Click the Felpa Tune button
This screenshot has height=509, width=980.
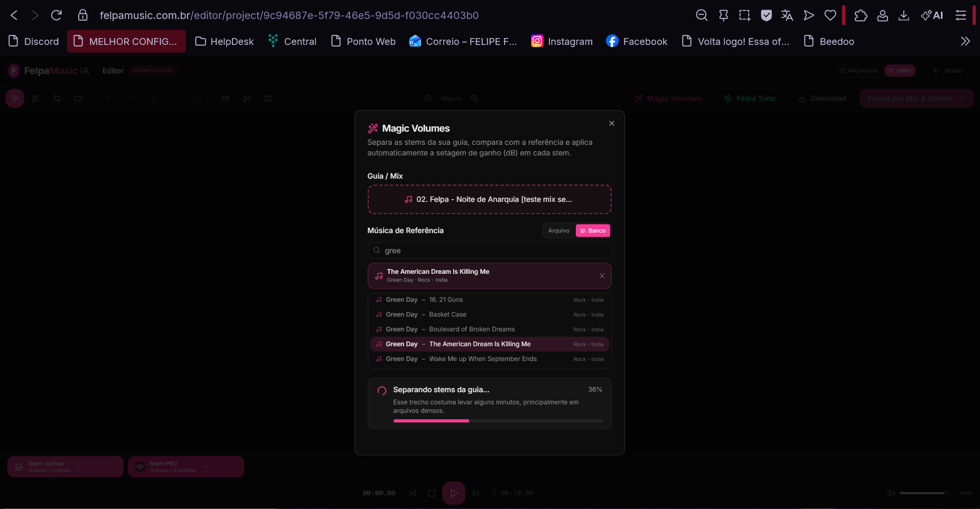coord(750,98)
